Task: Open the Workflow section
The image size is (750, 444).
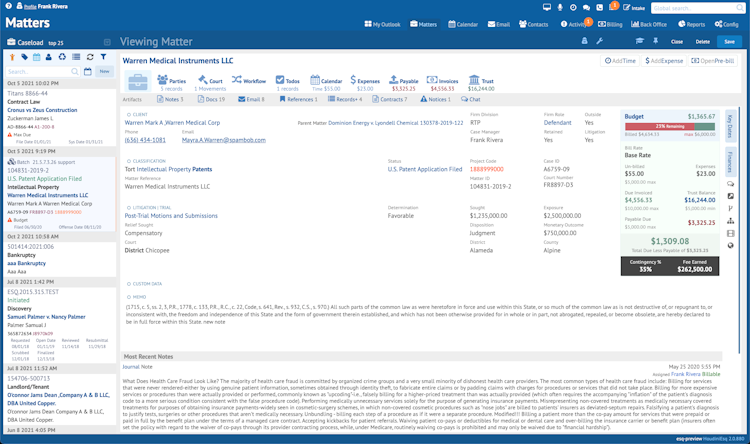Action: click(x=249, y=80)
